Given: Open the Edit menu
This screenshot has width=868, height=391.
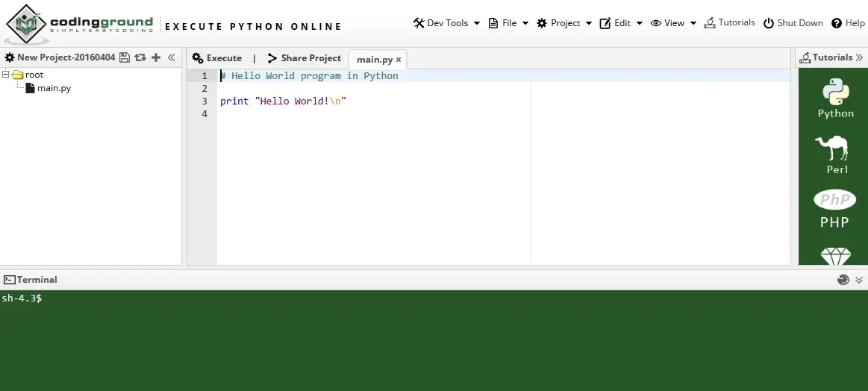Looking at the screenshot, I should tap(621, 23).
